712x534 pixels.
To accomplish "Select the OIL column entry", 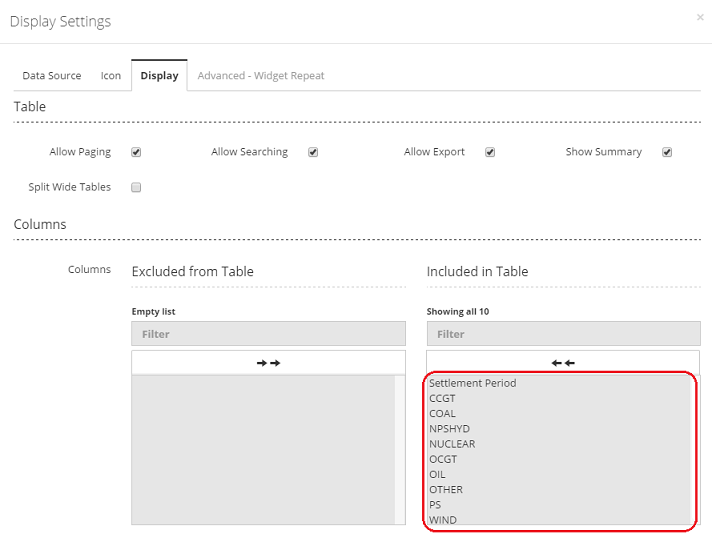I will (x=559, y=475).
